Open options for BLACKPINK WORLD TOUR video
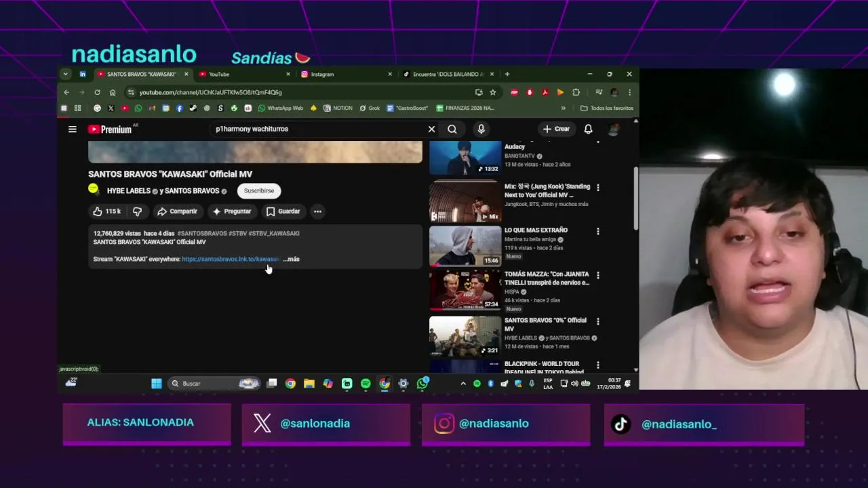Viewport: 868px width, 488px height. point(597,365)
